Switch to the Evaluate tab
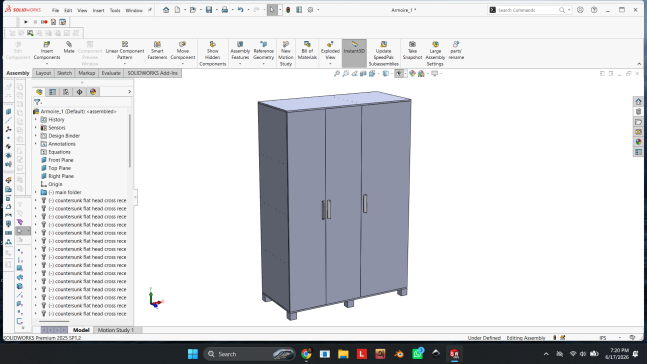The image size is (647, 364). [111, 73]
